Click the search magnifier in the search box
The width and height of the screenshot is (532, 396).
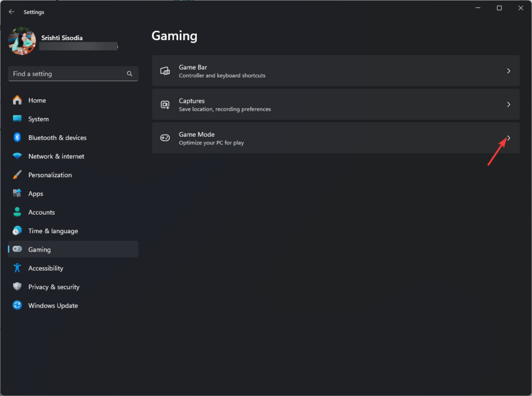tap(129, 74)
